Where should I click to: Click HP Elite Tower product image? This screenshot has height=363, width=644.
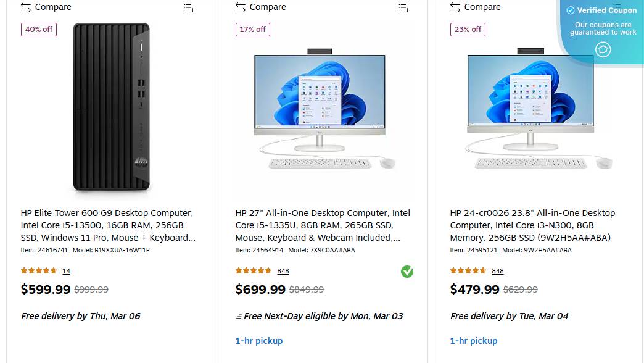pyautogui.click(x=111, y=107)
